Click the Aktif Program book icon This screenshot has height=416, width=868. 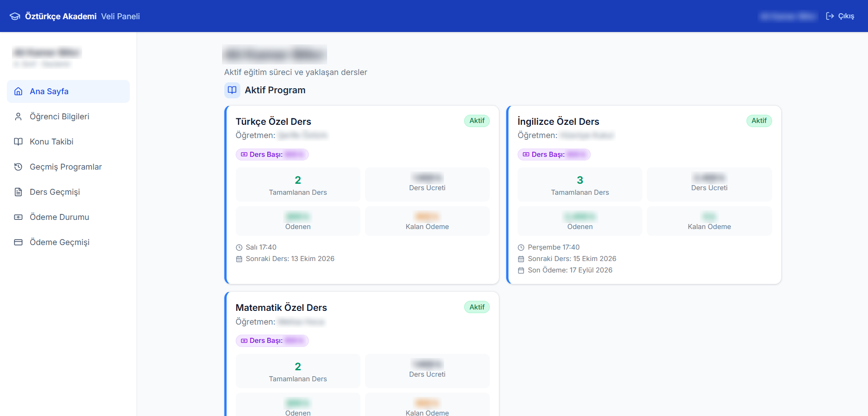(x=232, y=90)
